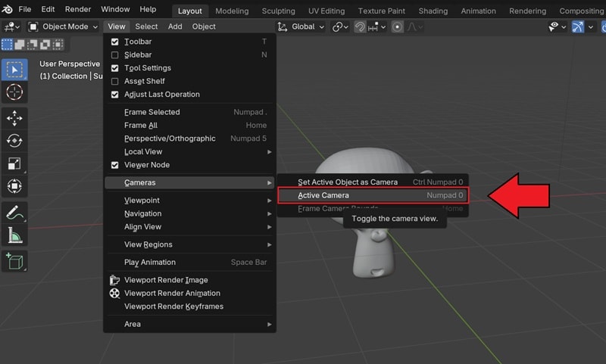Choose set new selection mode icon
Viewport: 606px width, 364px height.
pos(7,45)
